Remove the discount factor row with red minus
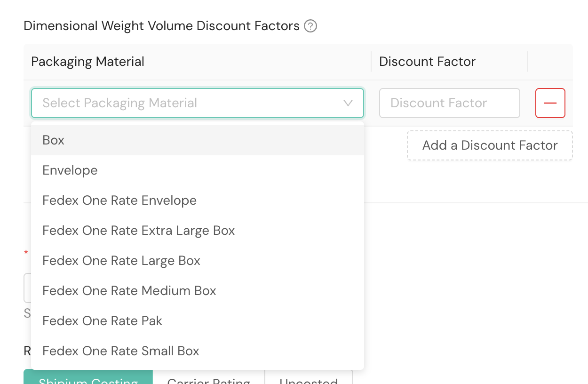The height and width of the screenshot is (384, 588). [550, 103]
